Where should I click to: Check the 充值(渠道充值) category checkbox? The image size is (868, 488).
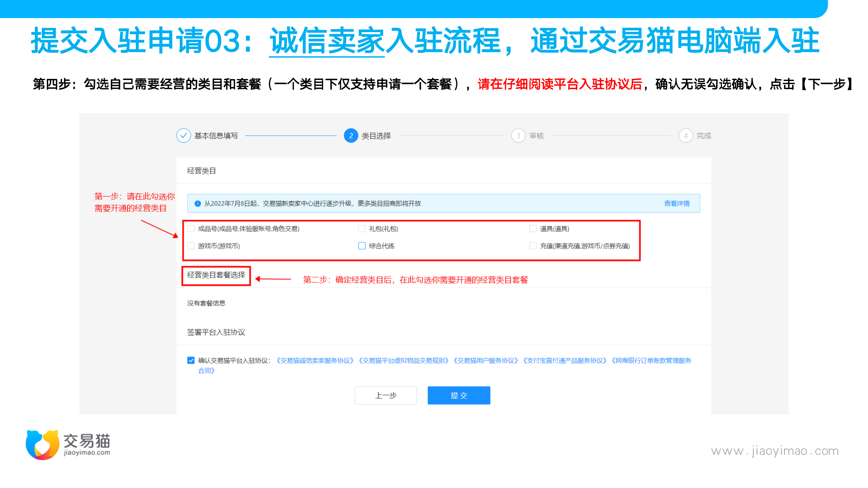coord(533,246)
